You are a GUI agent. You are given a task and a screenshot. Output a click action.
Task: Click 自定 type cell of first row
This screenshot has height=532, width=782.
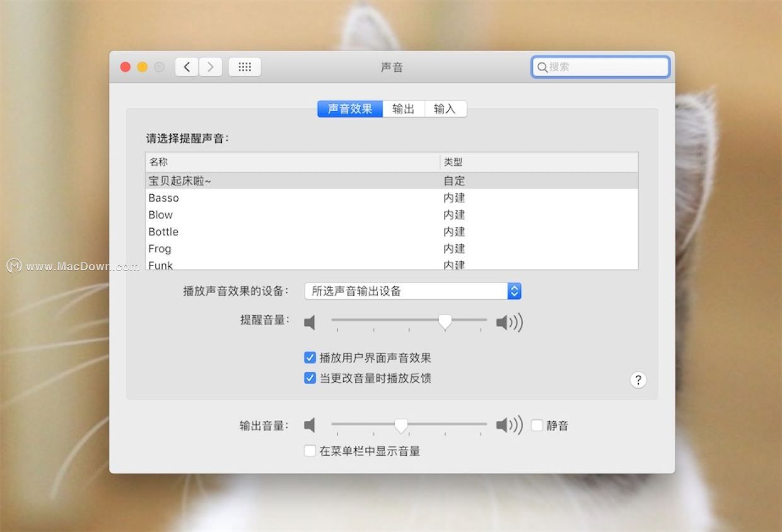(454, 181)
